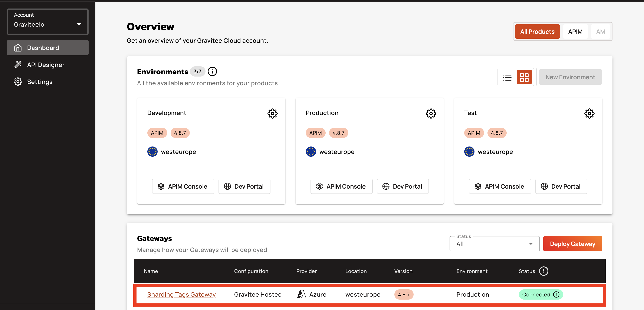Click the Deploy Gateway button

[572, 244]
